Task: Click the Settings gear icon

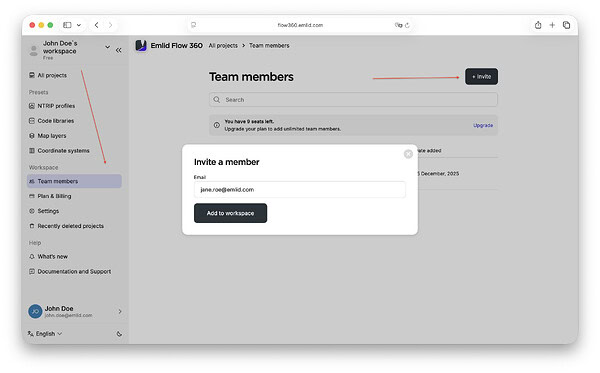Action: (x=32, y=211)
